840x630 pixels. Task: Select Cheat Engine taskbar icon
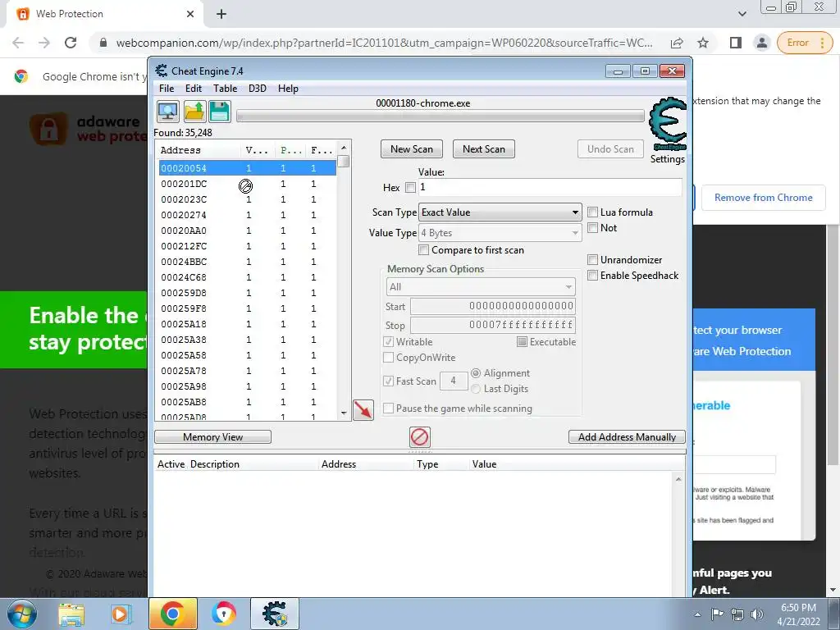tap(274, 614)
